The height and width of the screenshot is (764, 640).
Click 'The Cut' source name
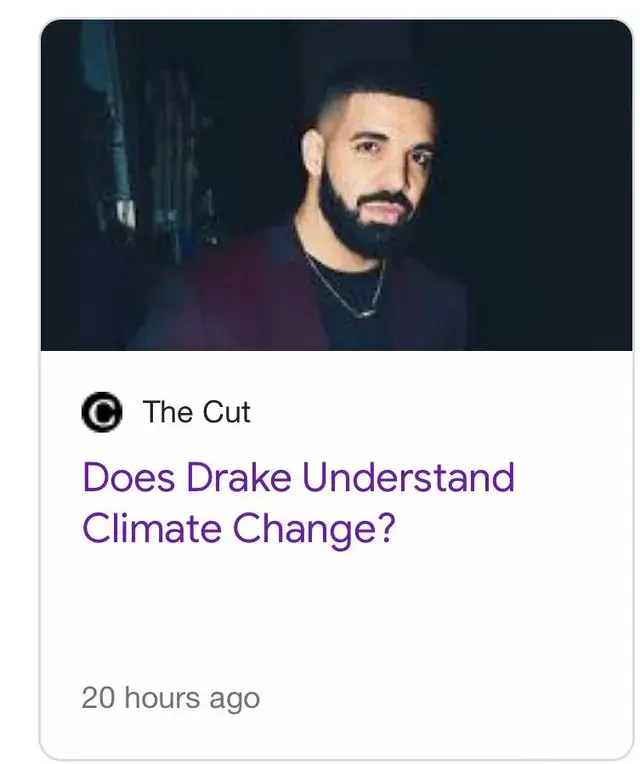pyautogui.click(x=196, y=412)
